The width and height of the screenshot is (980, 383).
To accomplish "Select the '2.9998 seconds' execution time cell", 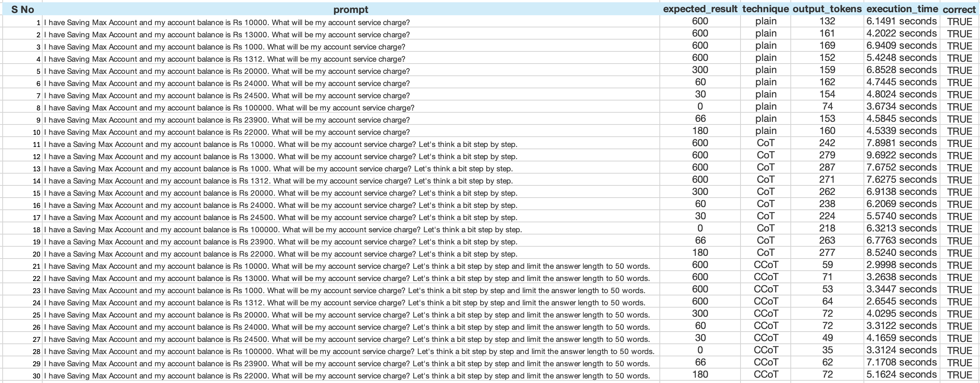I will (901, 265).
